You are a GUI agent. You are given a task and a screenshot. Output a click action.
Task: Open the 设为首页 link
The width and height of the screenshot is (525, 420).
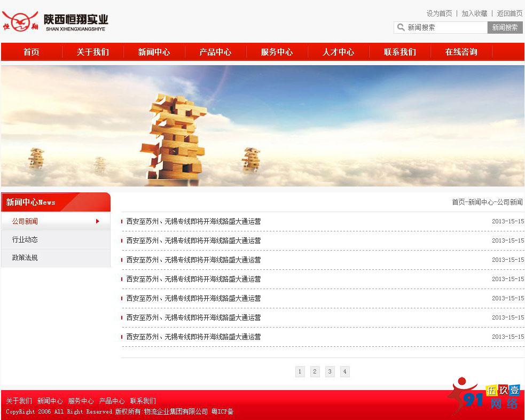pos(440,13)
